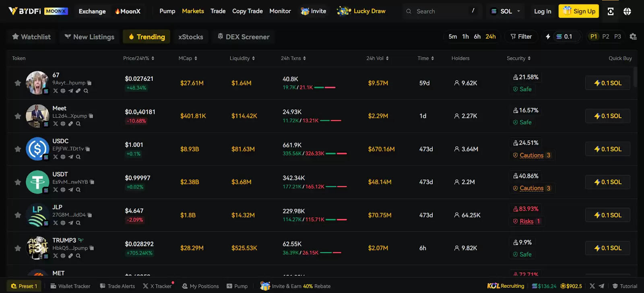Open the QR code download icon
Image resolution: width=644 pixels, height=293 pixels.
(x=611, y=11)
